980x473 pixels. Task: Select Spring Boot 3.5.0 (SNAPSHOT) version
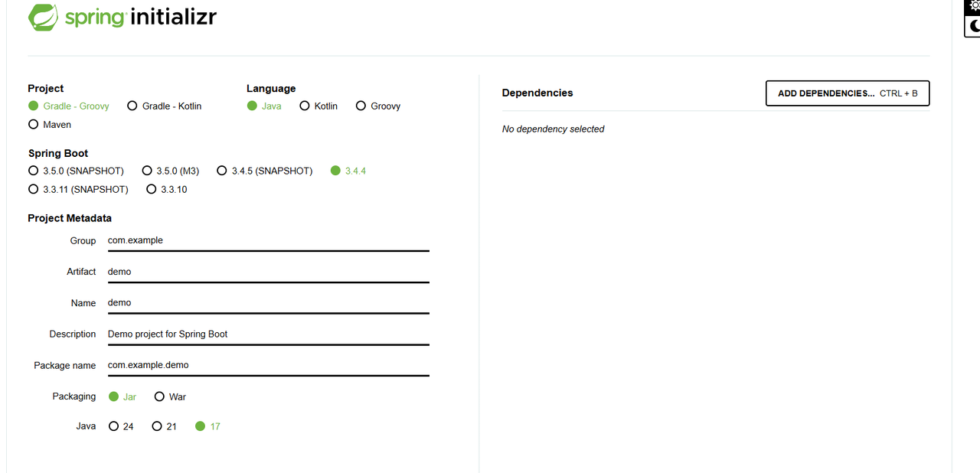33,171
